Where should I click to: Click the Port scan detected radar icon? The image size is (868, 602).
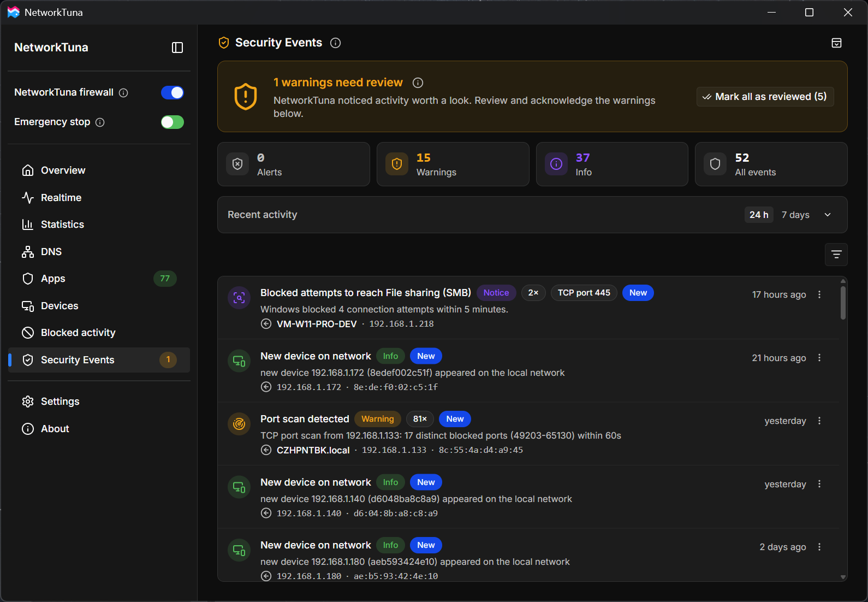(239, 424)
